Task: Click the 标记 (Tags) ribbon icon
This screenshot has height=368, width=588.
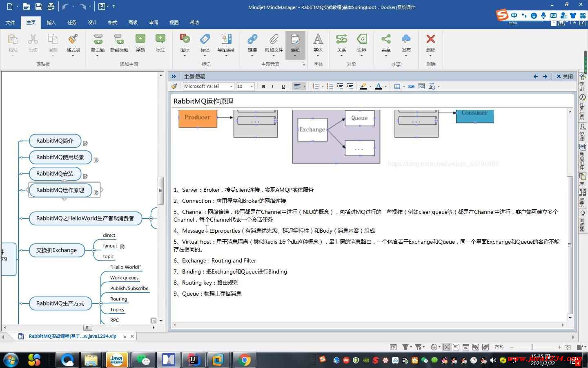Action: click(205, 39)
